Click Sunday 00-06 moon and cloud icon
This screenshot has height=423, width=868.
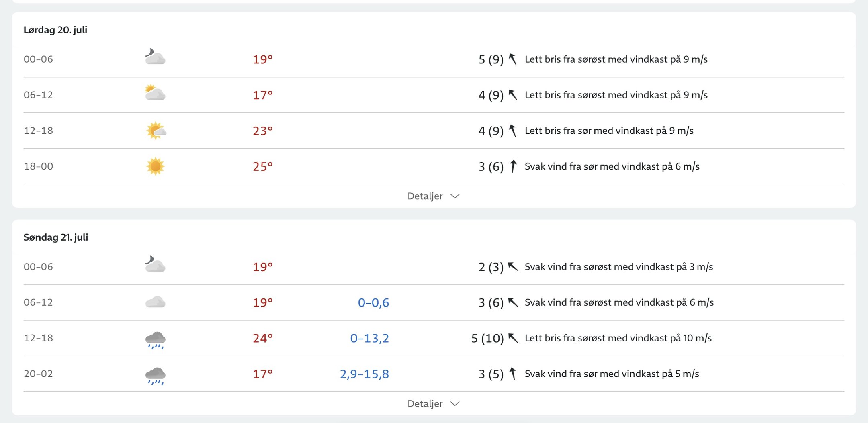pos(155,265)
